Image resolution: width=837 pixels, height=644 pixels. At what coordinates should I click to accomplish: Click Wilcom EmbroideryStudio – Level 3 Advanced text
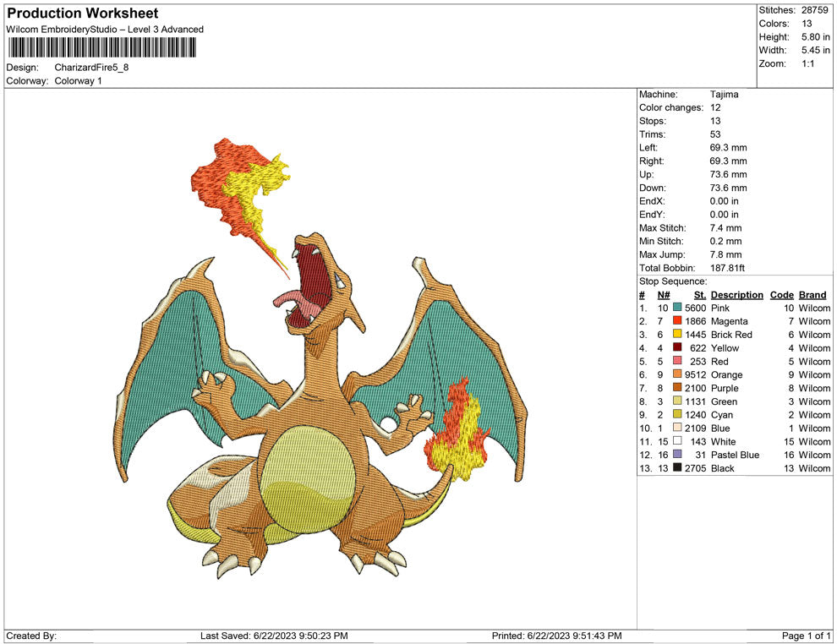(105, 30)
